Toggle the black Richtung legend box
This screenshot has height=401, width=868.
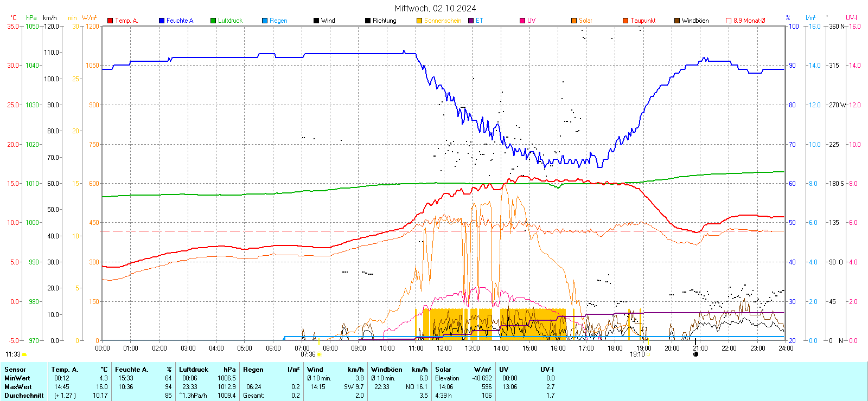click(x=368, y=21)
